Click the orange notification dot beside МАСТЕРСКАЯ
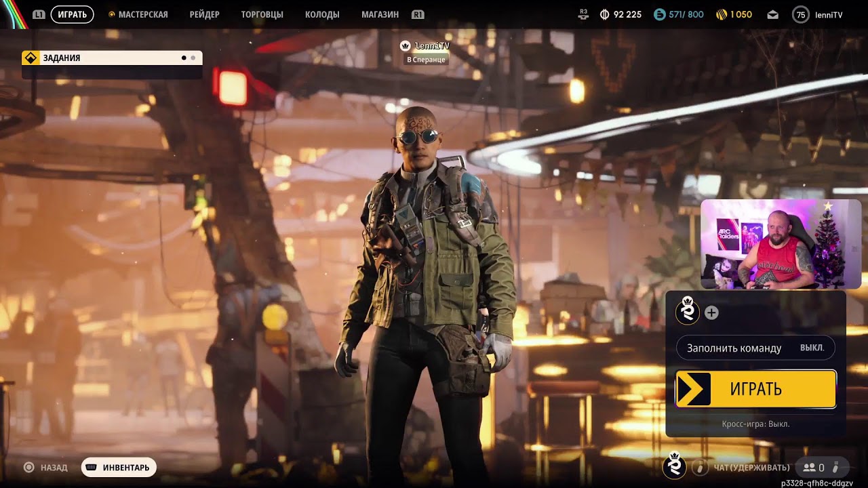The width and height of the screenshot is (868, 488). tap(112, 14)
